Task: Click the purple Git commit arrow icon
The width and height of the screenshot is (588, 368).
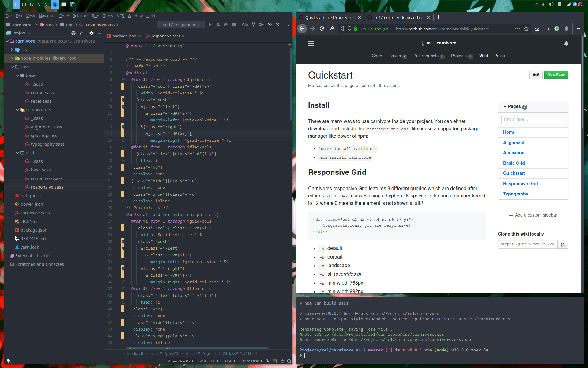Action: pos(261,25)
